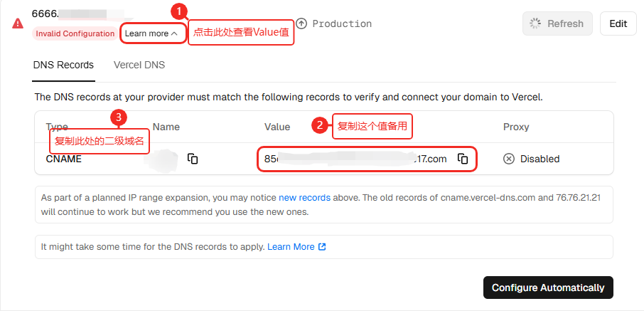644x311 pixels.
Task: Click the Production arrow icon
Action: (x=301, y=23)
